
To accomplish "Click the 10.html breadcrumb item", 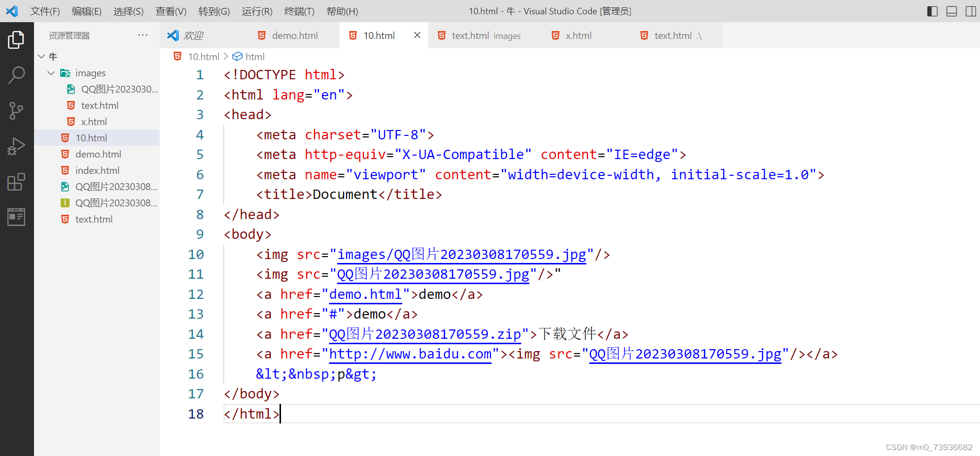I will click(x=203, y=57).
